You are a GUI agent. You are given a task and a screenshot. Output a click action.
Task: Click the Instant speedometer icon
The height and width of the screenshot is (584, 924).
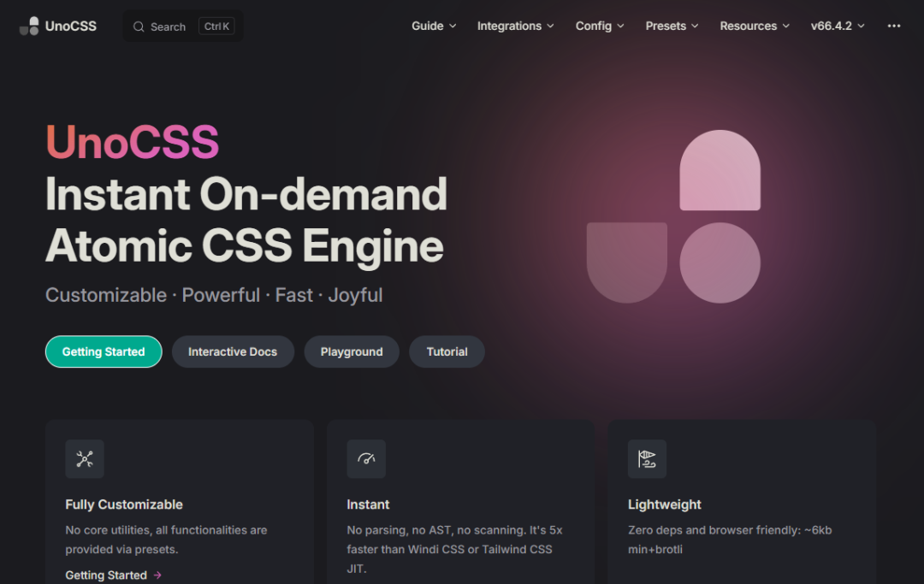coord(366,458)
